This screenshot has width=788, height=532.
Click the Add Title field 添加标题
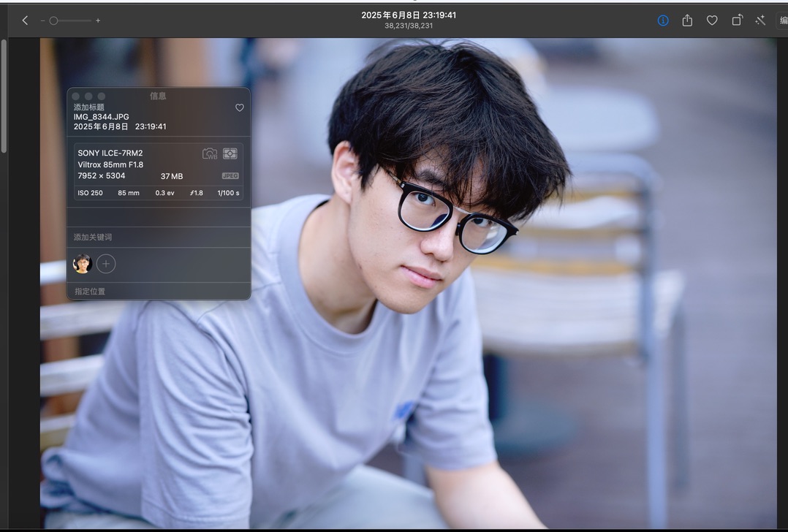(x=89, y=107)
